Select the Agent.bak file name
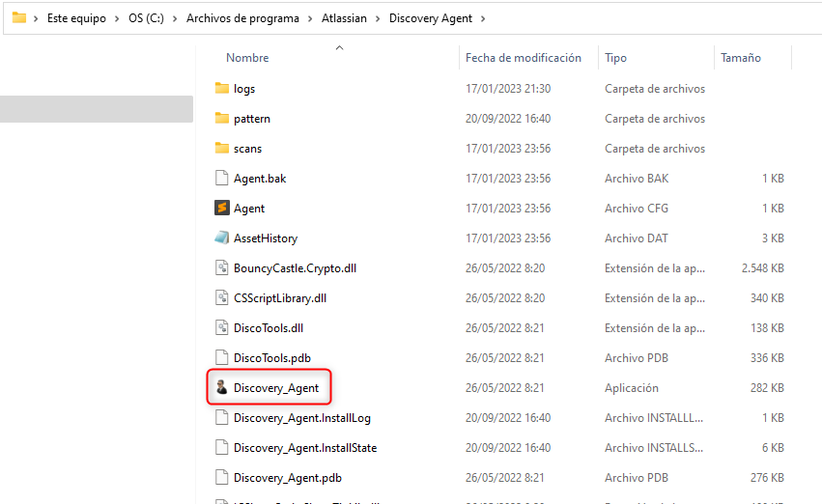This screenshot has width=822, height=504. [x=260, y=178]
